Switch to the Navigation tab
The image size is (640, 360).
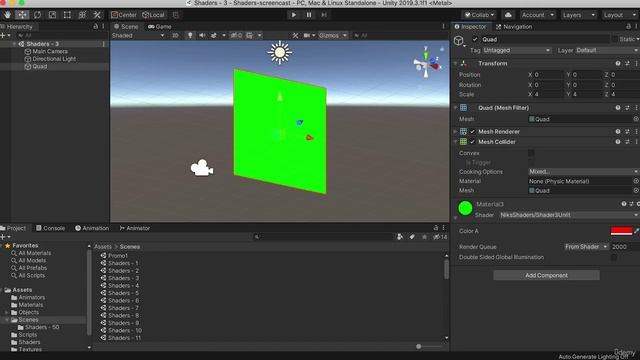tap(513, 27)
